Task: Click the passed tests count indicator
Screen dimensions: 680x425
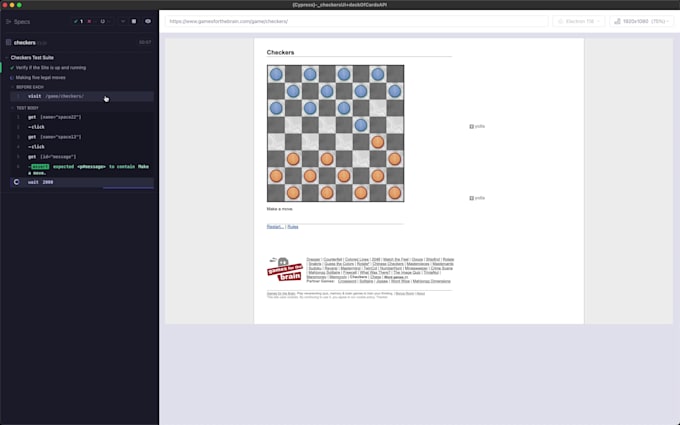Action: tap(78, 21)
